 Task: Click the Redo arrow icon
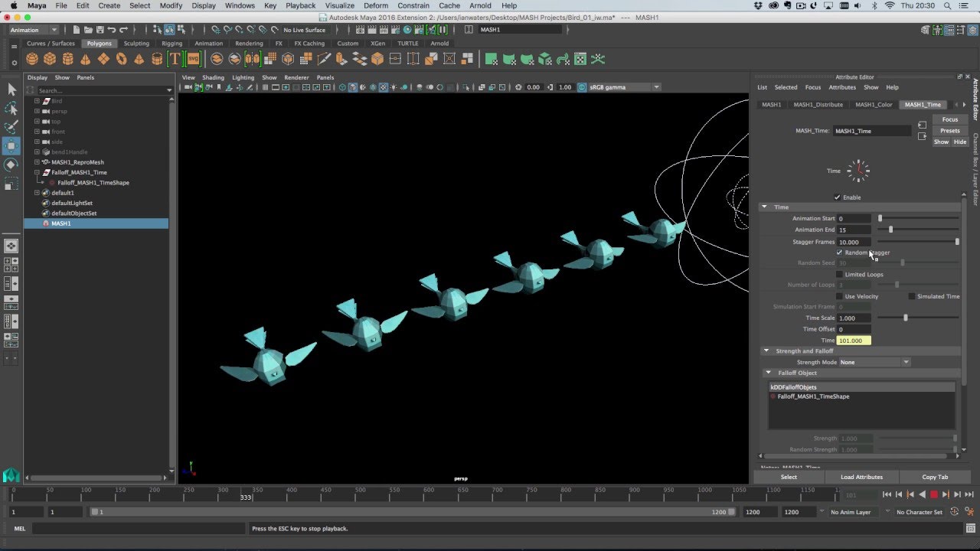(125, 30)
